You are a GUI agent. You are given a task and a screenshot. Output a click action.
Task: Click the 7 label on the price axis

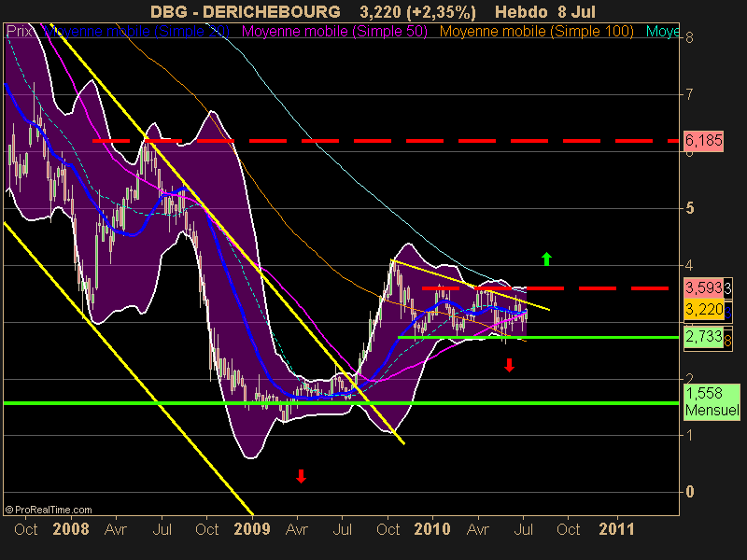pyautogui.click(x=689, y=94)
